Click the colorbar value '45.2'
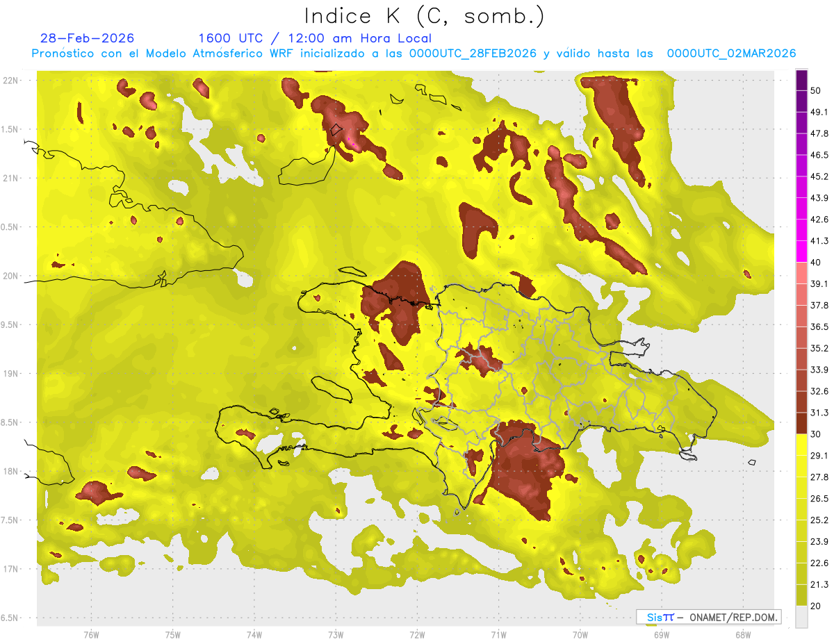 (819, 176)
